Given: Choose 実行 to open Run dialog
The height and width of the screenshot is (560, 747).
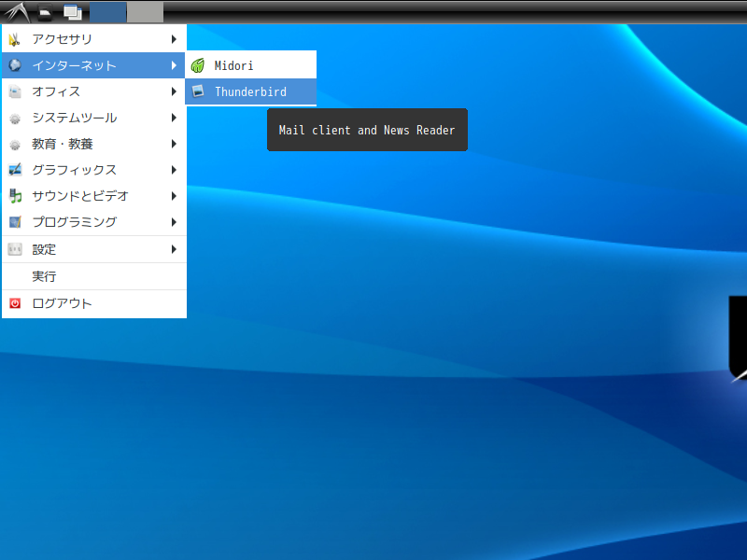Looking at the screenshot, I should tap(94, 276).
